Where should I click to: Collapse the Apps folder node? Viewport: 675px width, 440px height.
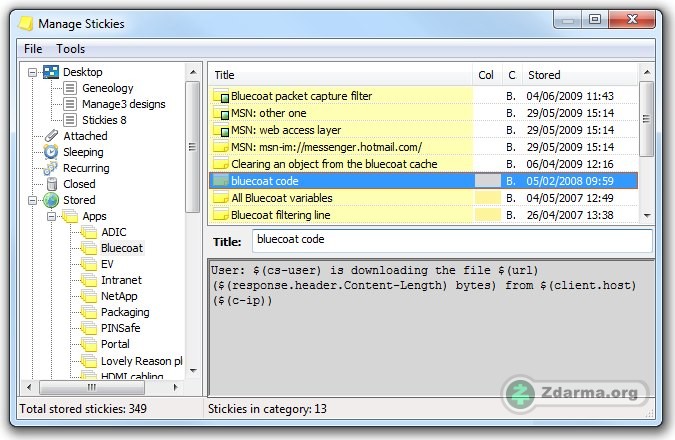[x=51, y=216]
